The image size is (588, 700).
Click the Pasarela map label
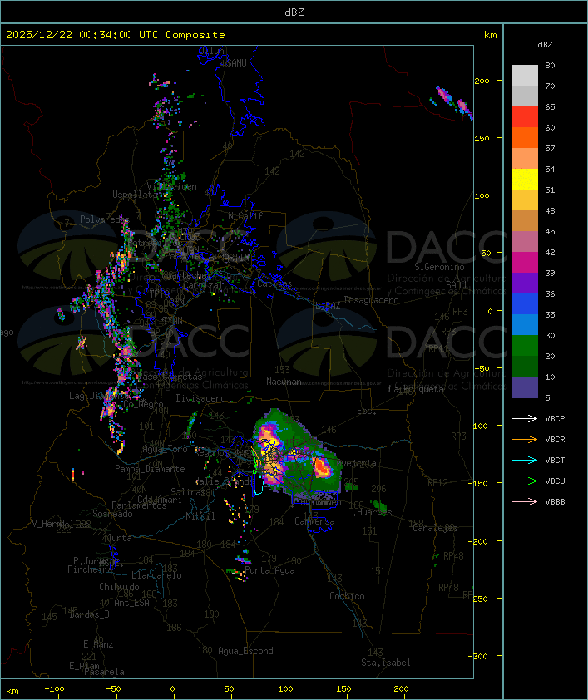click(x=104, y=672)
